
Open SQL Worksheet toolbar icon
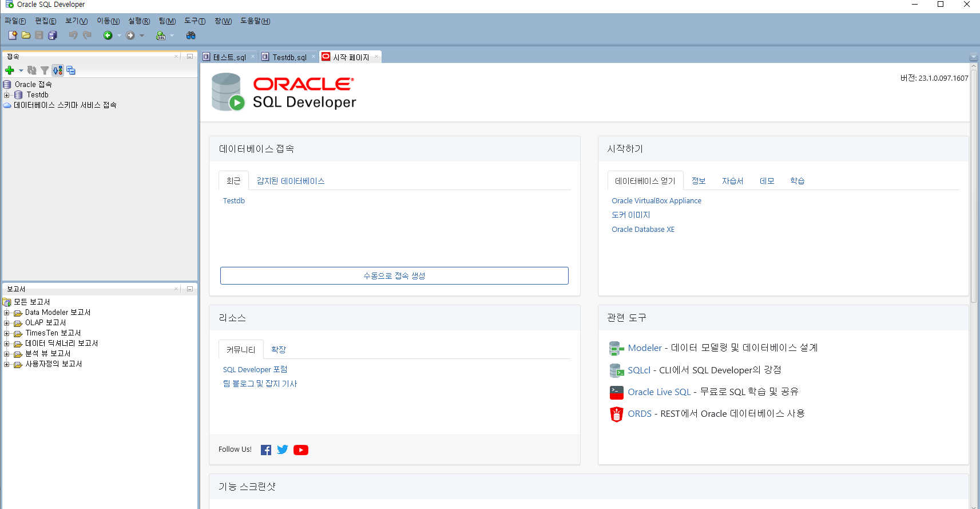(x=161, y=35)
